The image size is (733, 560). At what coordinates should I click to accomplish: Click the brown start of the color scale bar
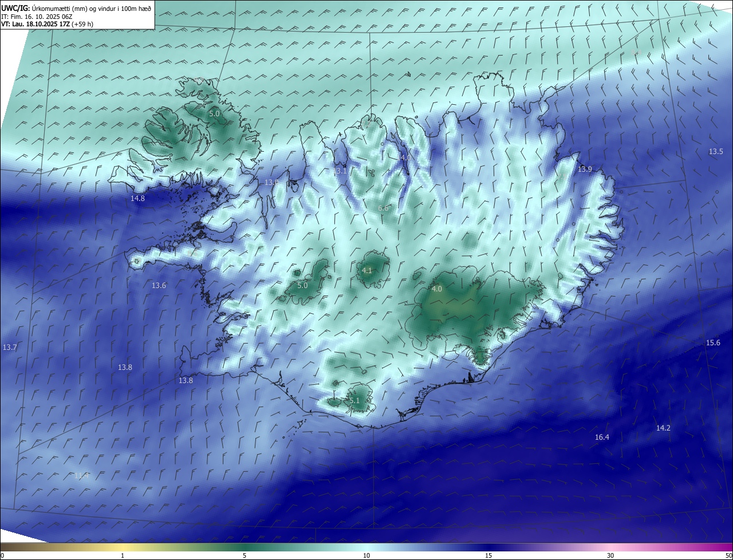[x=5, y=547]
